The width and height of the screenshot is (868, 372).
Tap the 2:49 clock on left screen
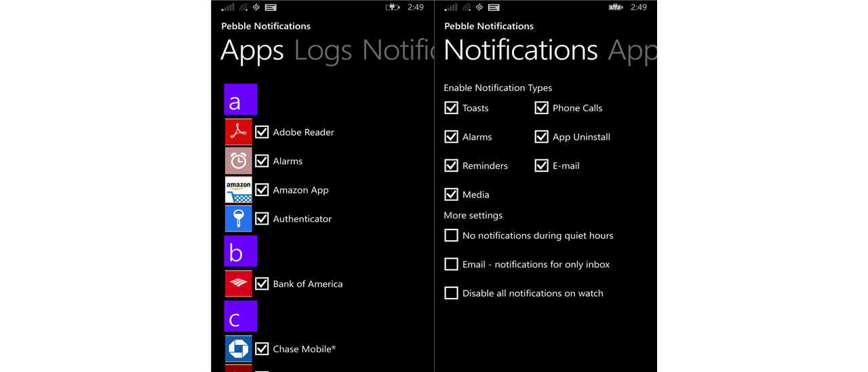click(x=416, y=7)
